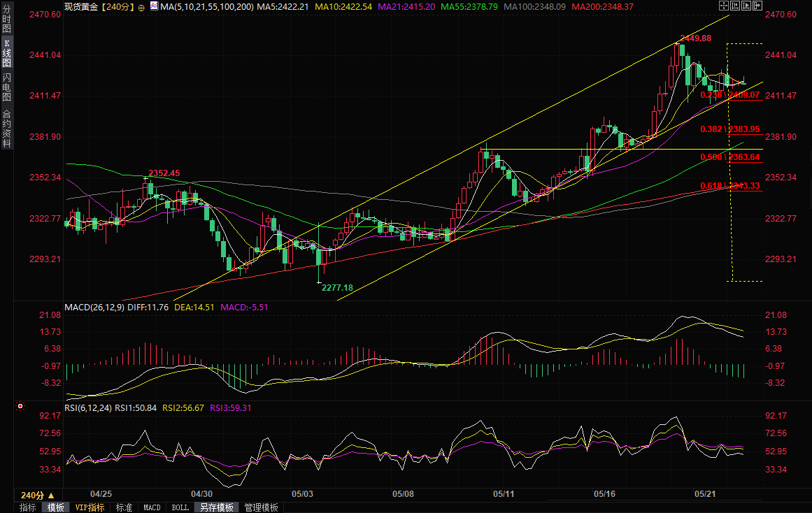Image resolution: width=812 pixels, height=513 pixels.
Task: Click the MA indicator chart icon
Action: tap(153, 6)
